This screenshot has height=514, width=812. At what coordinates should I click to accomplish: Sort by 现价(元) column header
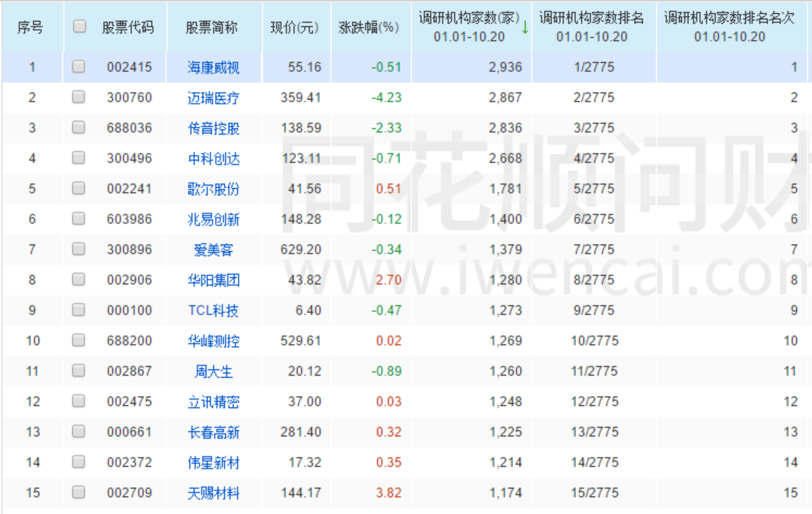pos(294,28)
